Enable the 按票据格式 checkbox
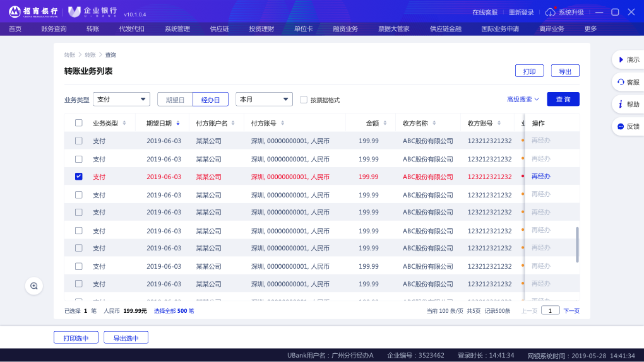The width and height of the screenshot is (644, 362). coord(304,100)
